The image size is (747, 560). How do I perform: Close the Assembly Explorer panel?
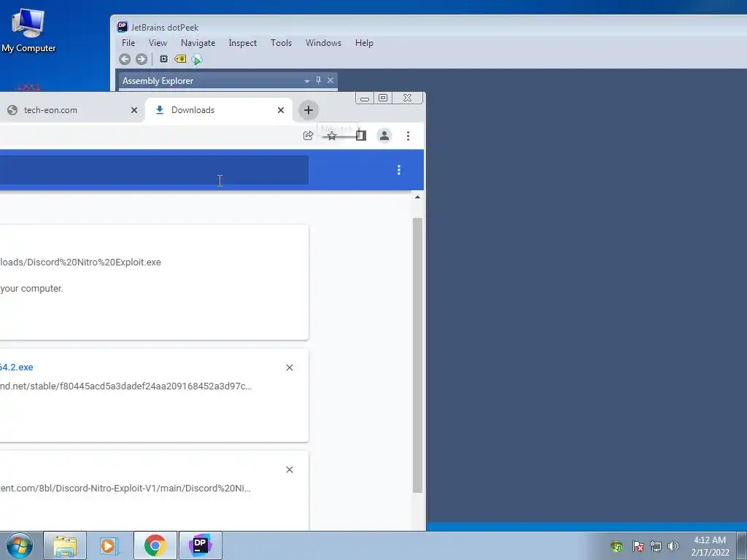tap(330, 80)
